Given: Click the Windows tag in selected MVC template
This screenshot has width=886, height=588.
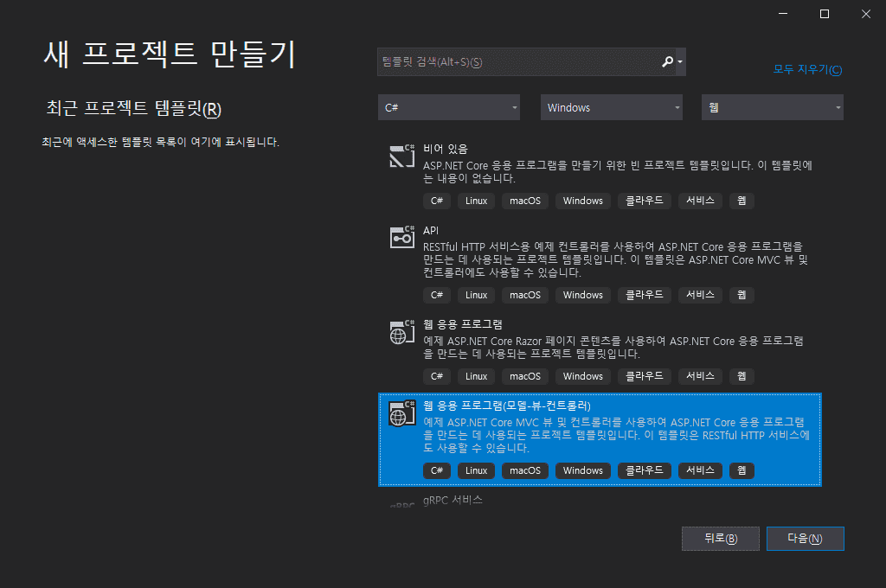Looking at the screenshot, I should [x=582, y=470].
